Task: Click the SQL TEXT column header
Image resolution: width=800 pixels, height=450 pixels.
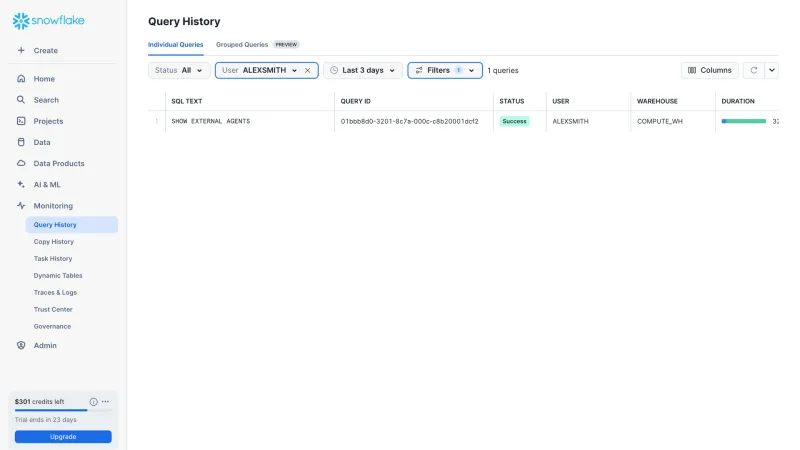Action: coord(187,101)
